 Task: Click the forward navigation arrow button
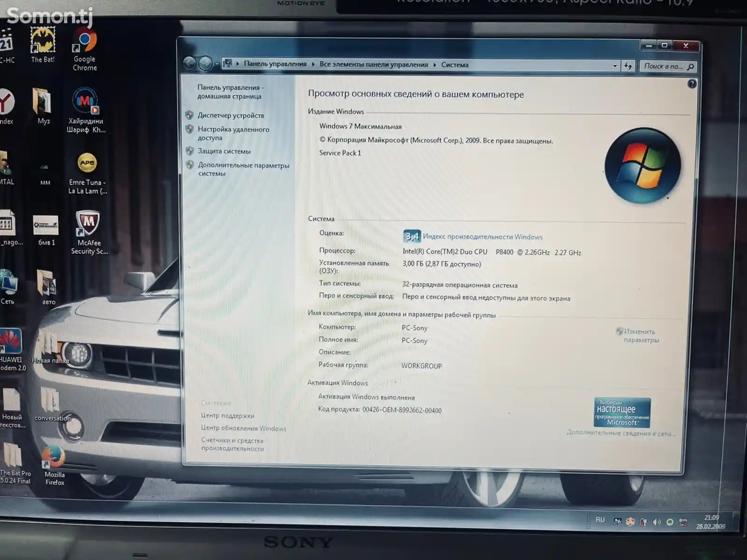point(205,63)
